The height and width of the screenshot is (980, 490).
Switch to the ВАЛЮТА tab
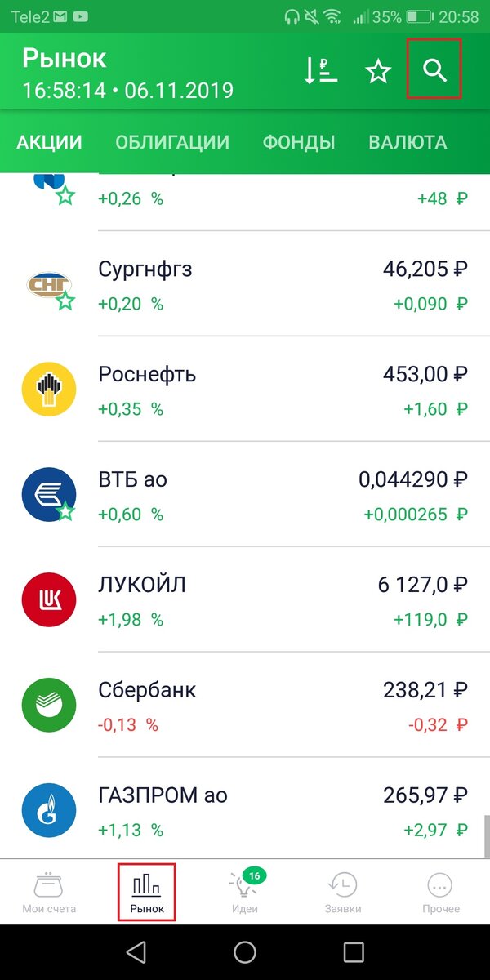tap(409, 141)
